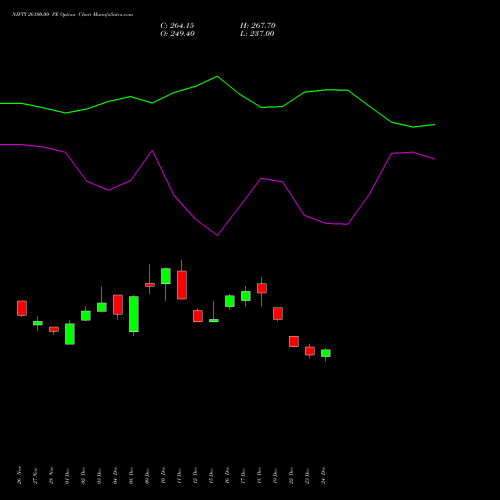The width and height of the screenshot is (500, 500).
Task: Select the 11 Dec date label
Action: coord(179,475)
